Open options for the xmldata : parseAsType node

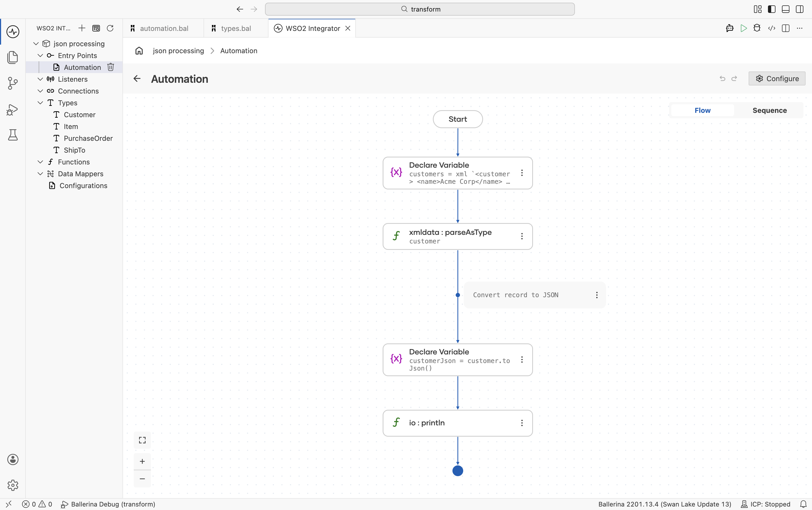coord(522,236)
